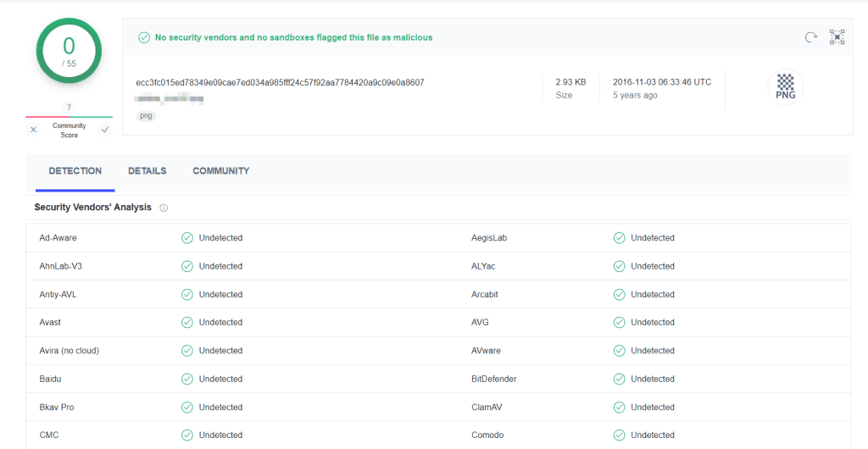This screenshot has width=868, height=449.
Task: Click the green check in the banner
Action: pos(144,37)
